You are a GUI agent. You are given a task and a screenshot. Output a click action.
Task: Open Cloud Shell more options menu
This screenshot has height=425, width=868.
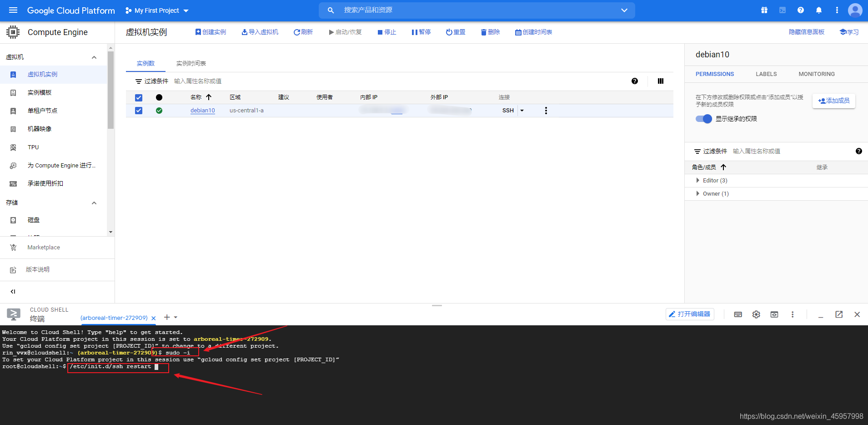point(793,314)
